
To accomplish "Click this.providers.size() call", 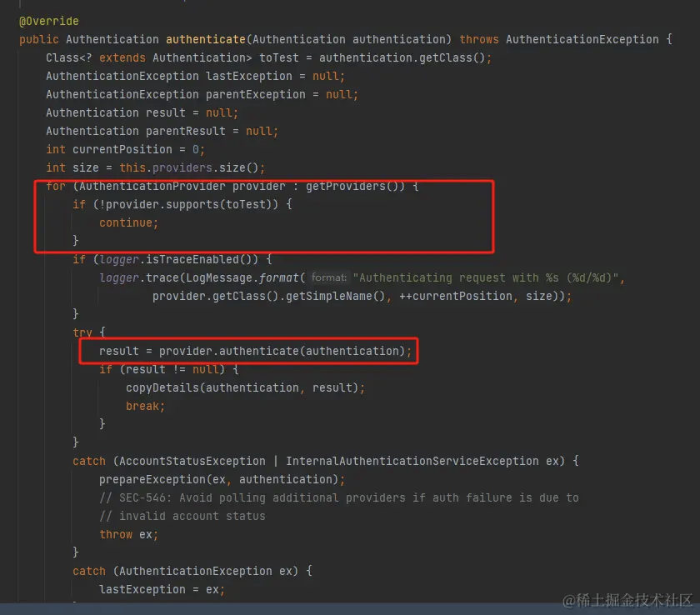I will [x=192, y=167].
